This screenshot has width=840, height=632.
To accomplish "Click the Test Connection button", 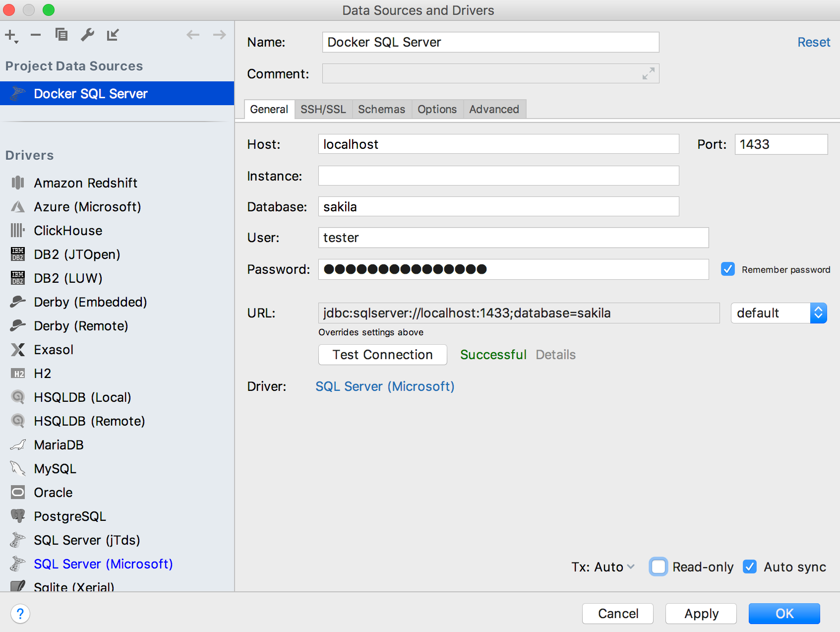I will click(x=382, y=355).
